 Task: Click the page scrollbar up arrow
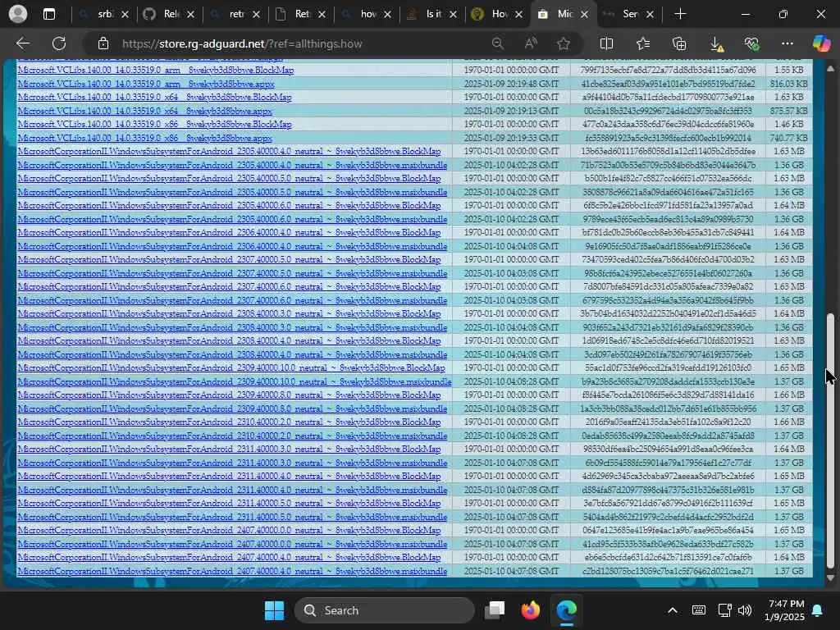click(830, 69)
